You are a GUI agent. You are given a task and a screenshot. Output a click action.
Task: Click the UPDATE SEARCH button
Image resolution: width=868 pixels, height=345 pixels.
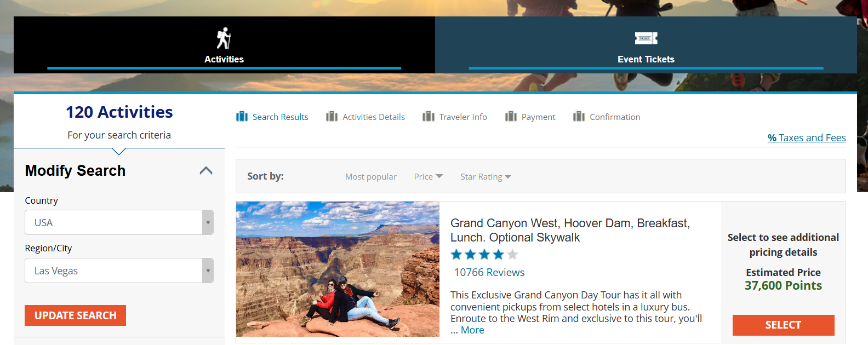[75, 315]
